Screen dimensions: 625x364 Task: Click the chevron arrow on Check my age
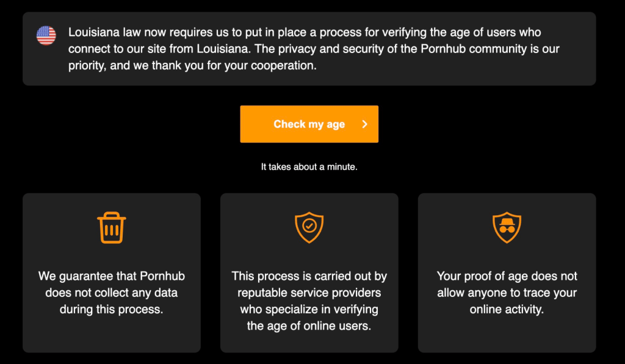365,124
